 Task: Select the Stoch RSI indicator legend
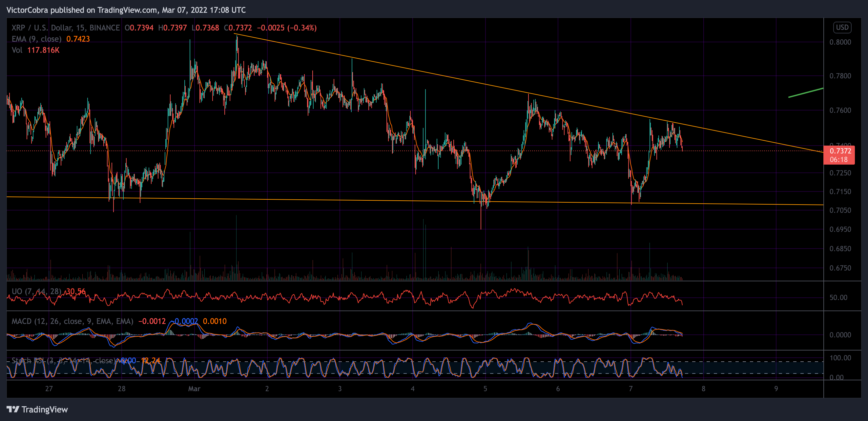coord(64,360)
